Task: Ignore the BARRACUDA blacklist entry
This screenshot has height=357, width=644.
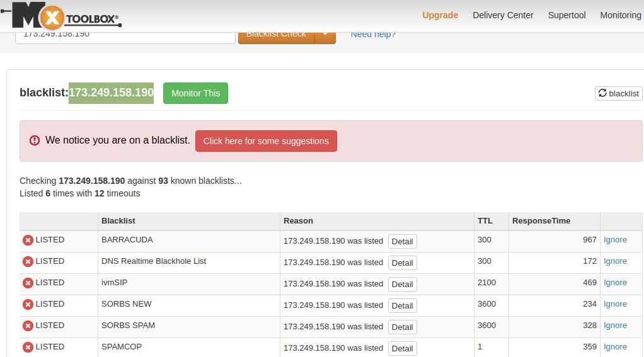Action: [615, 240]
